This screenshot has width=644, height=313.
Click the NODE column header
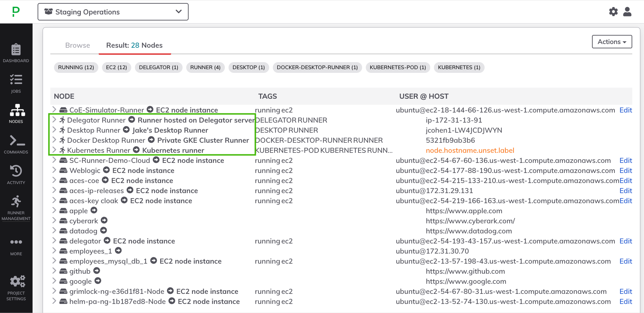pyautogui.click(x=64, y=96)
